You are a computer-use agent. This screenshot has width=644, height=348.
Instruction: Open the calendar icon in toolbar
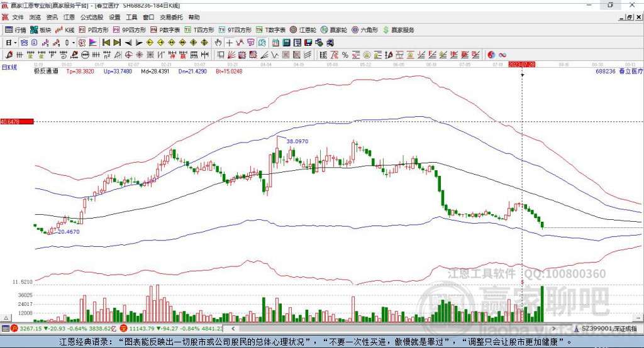click(x=275, y=43)
